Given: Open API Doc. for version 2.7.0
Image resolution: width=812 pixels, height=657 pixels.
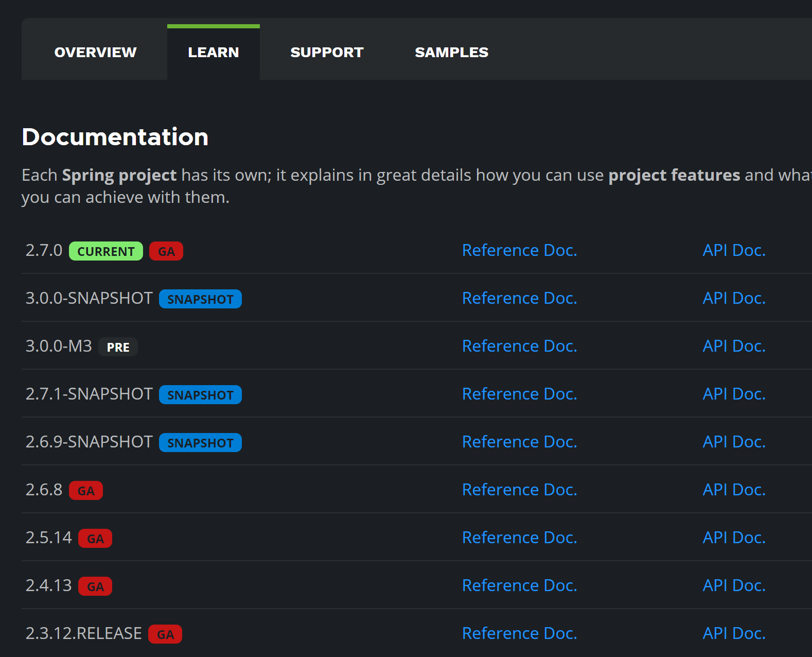Looking at the screenshot, I should [734, 250].
